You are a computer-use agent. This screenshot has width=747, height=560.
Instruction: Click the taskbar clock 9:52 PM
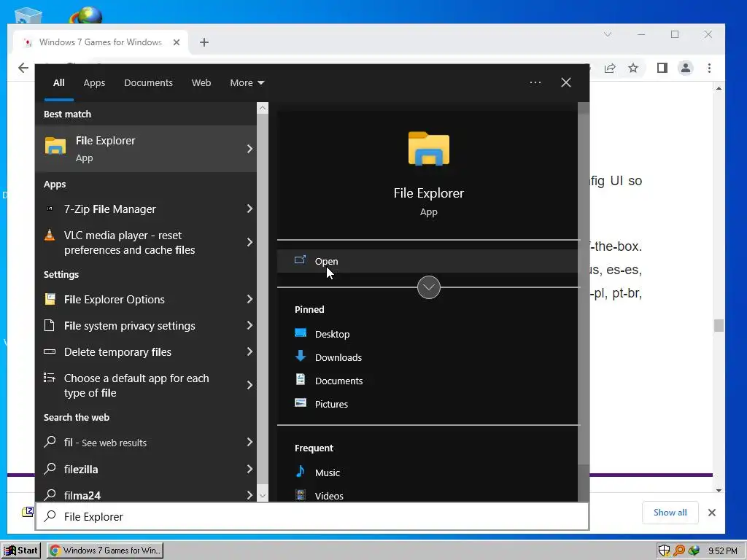tap(722, 551)
